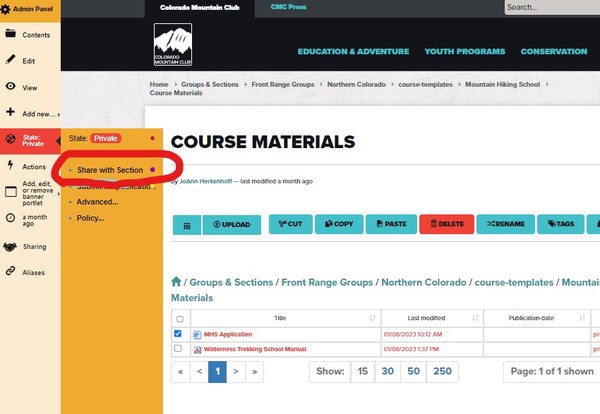Go to first page of results
This screenshot has height=414, width=600.
(181, 372)
